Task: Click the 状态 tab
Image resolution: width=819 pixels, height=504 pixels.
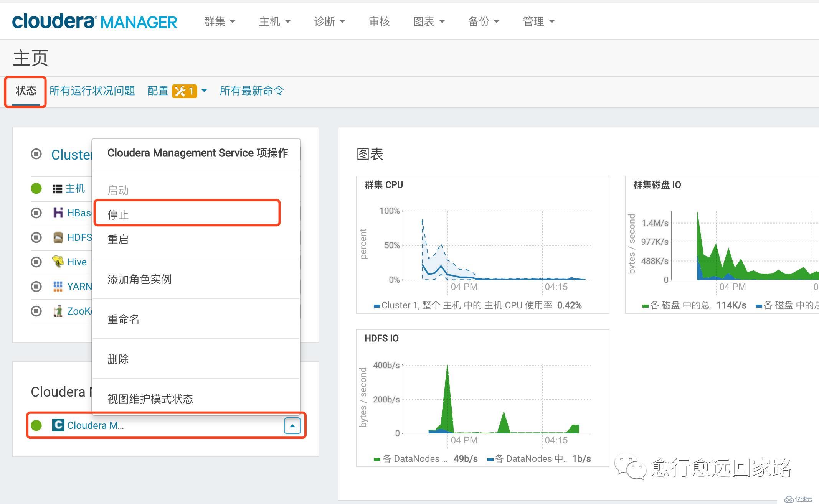Action: point(26,91)
